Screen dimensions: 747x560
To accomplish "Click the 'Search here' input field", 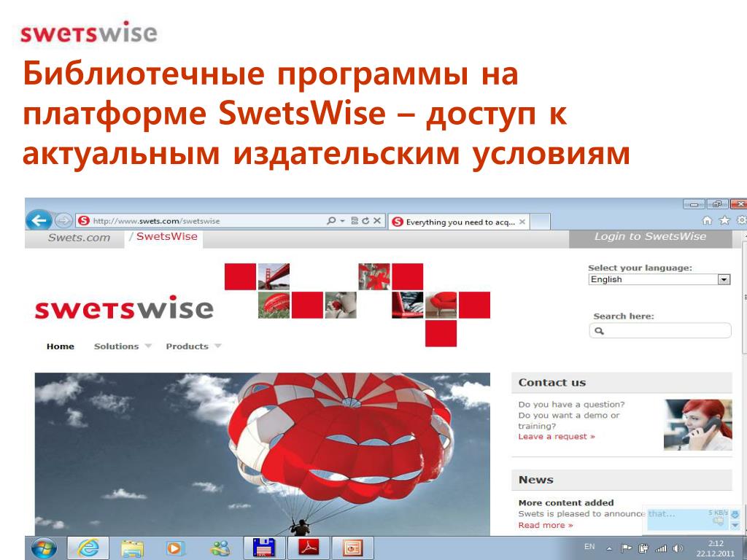I will pos(659,330).
